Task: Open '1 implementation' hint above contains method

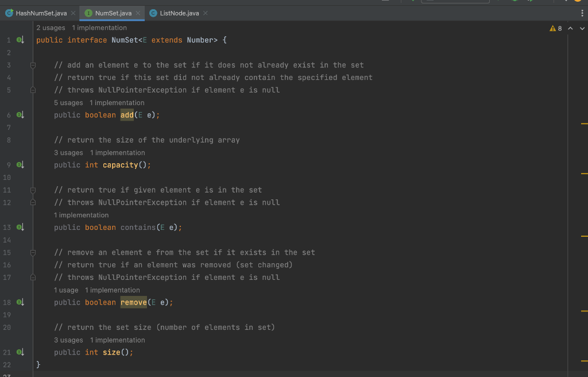Action: point(82,215)
